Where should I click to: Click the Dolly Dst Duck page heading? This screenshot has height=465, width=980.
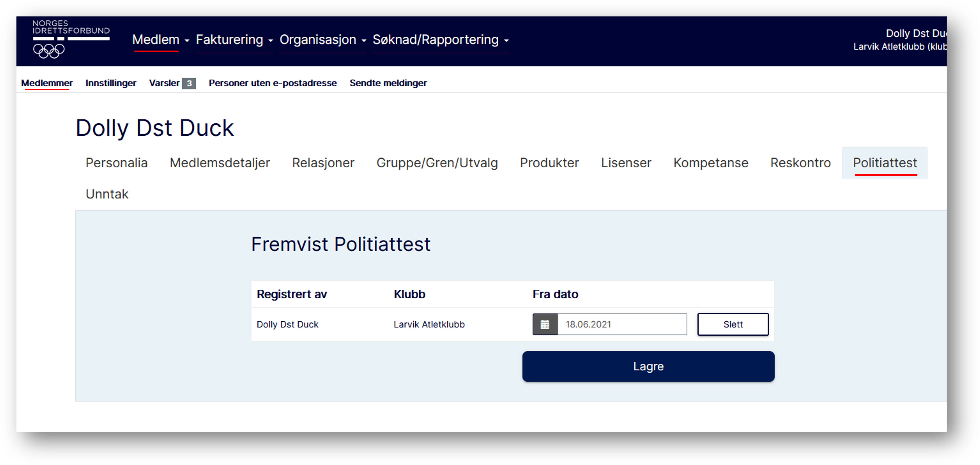155,128
